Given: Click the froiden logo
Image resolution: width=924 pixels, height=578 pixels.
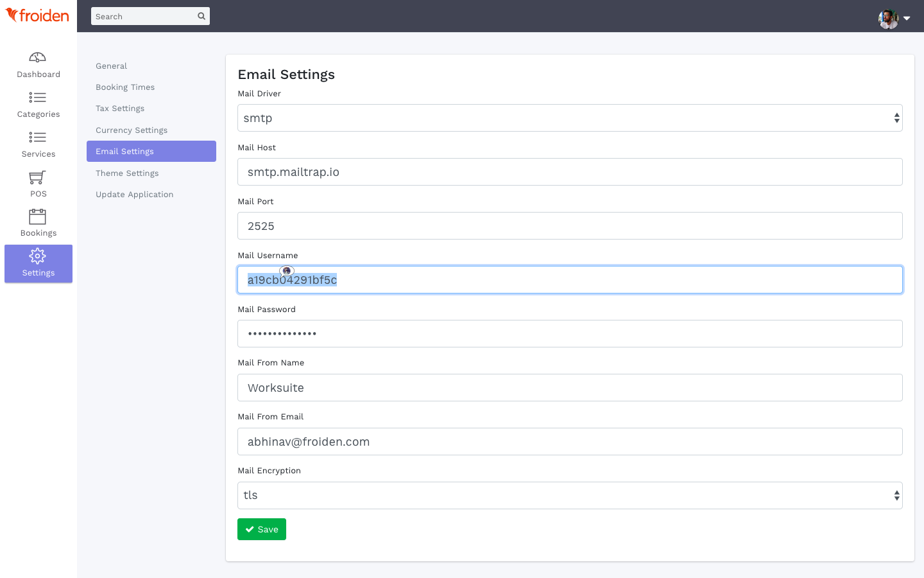Looking at the screenshot, I should tap(37, 15).
